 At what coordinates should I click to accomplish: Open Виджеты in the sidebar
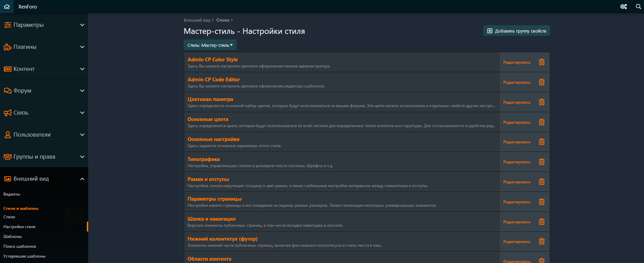tap(12, 194)
